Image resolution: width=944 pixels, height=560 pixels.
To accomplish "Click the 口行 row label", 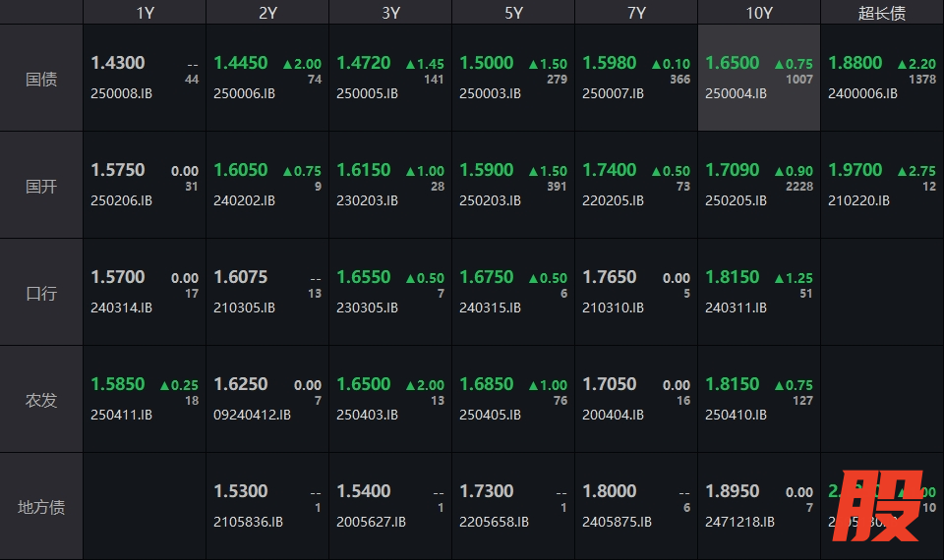I will point(41,293).
